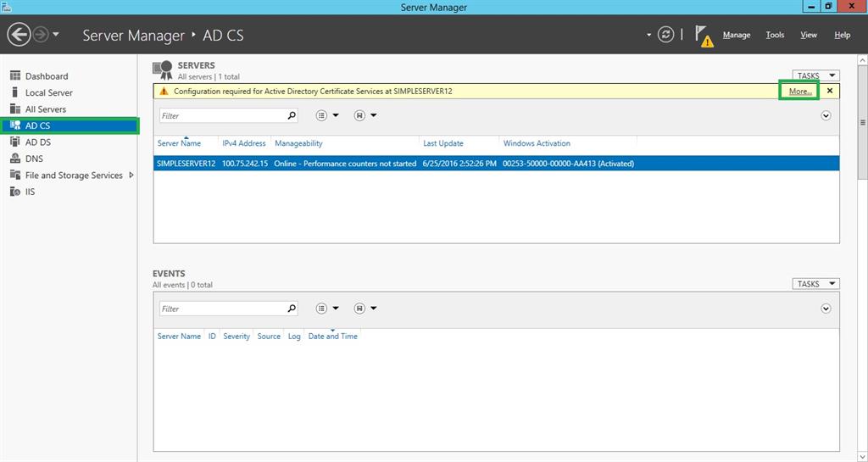Click the Local Server icon
Viewport: 868px width, 462px height.
(x=15, y=92)
